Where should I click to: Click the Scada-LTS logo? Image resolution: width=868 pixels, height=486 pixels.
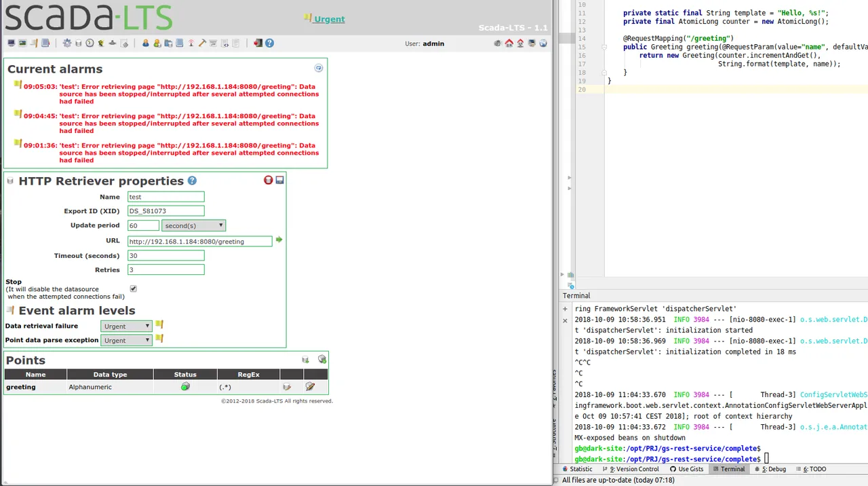[89, 16]
